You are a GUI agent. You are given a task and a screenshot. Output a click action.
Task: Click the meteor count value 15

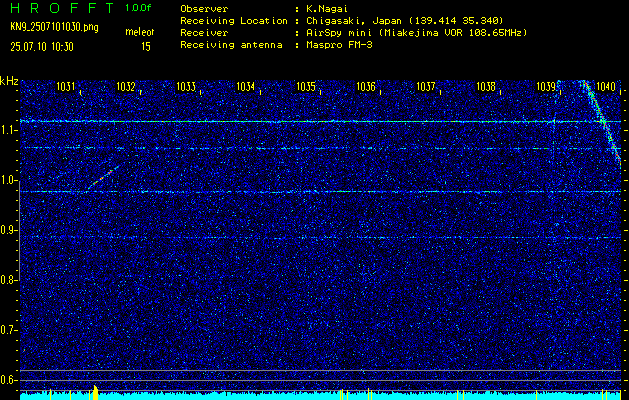[x=146, y=47]
